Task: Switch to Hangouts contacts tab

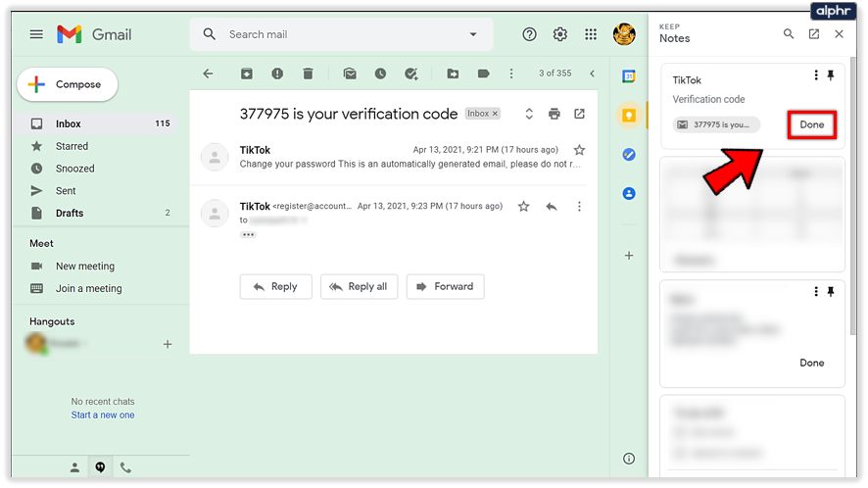Action: [x=74, y=468]
